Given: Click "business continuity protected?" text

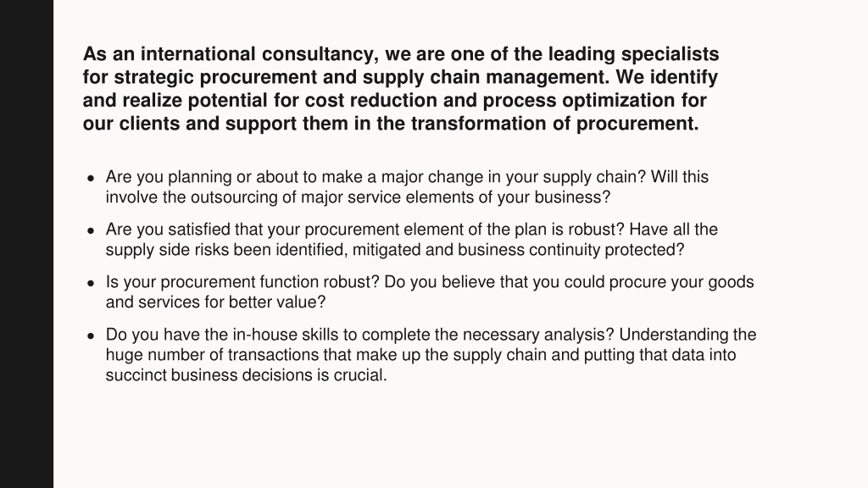Looking at the screenshot, I should (x=570, y=250).
